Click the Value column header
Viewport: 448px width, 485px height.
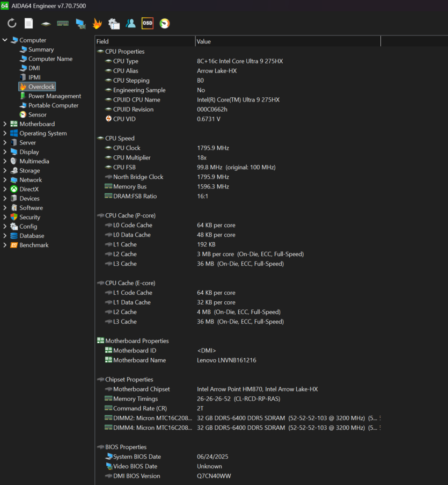(x=288, y=41)
